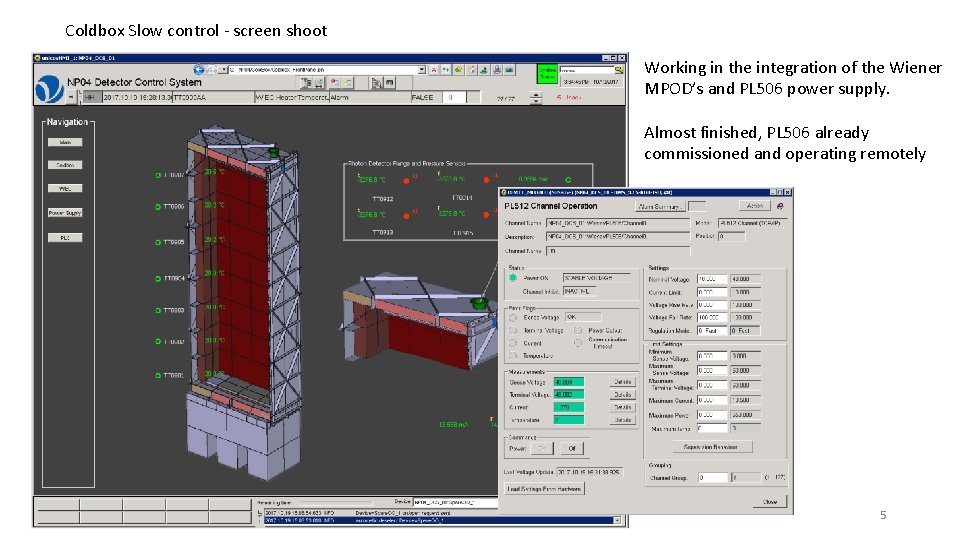Viewport: 960px width, 540px height.
Task: Open the PLC navigation button
Action: coord(65,238)
